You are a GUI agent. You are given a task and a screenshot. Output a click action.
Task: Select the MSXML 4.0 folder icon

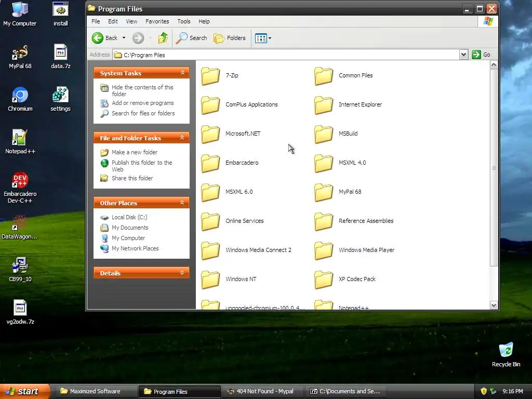click(x=324, y=163)
